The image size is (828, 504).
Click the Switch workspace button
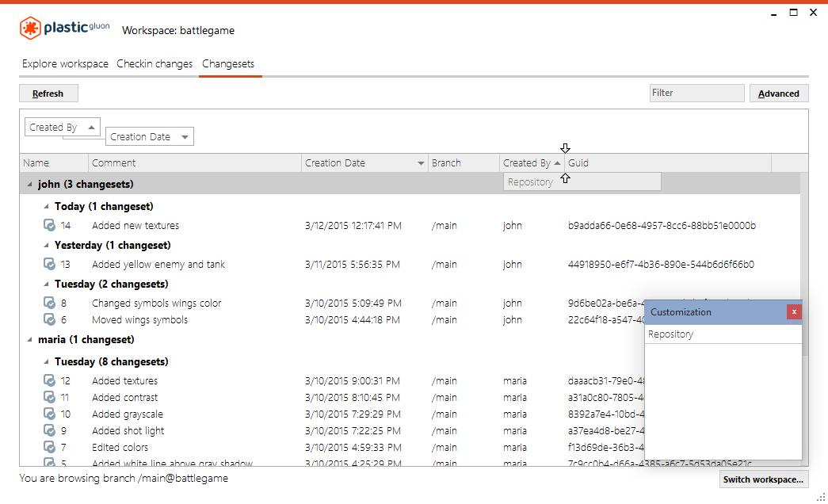(x=763, y=479)
